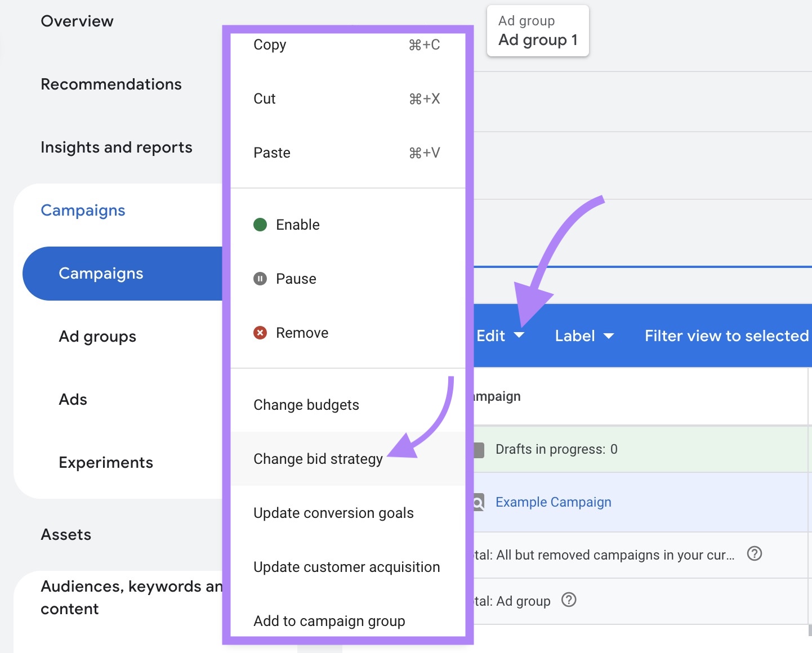Open the Label dropdown
Viewport: 812px width, 653px height.
pyautogui.click(x=584, y=336)
